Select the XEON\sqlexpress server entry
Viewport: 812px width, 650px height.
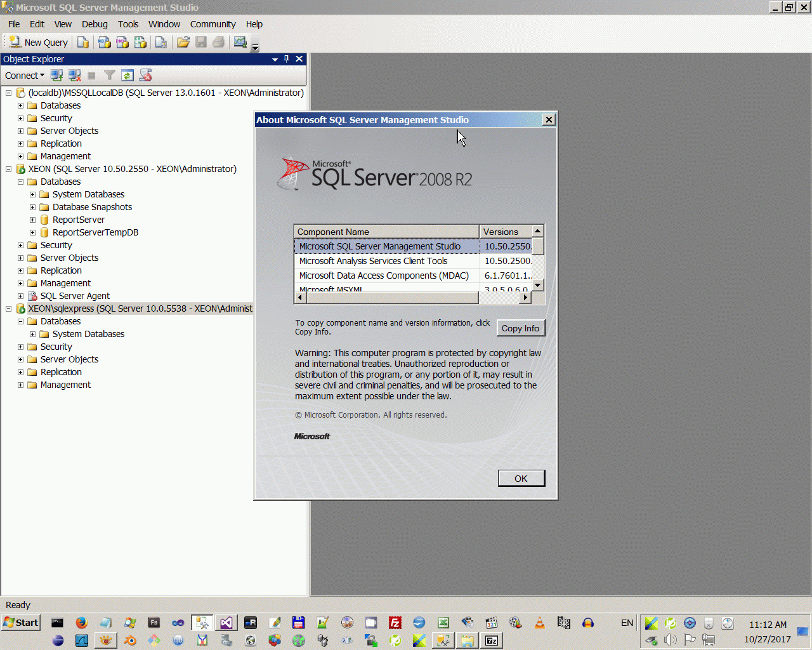(140, 308)
